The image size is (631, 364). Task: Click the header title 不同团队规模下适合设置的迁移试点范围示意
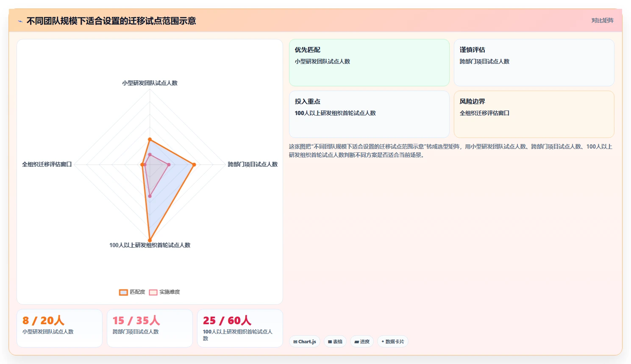(x=111, y=21)
